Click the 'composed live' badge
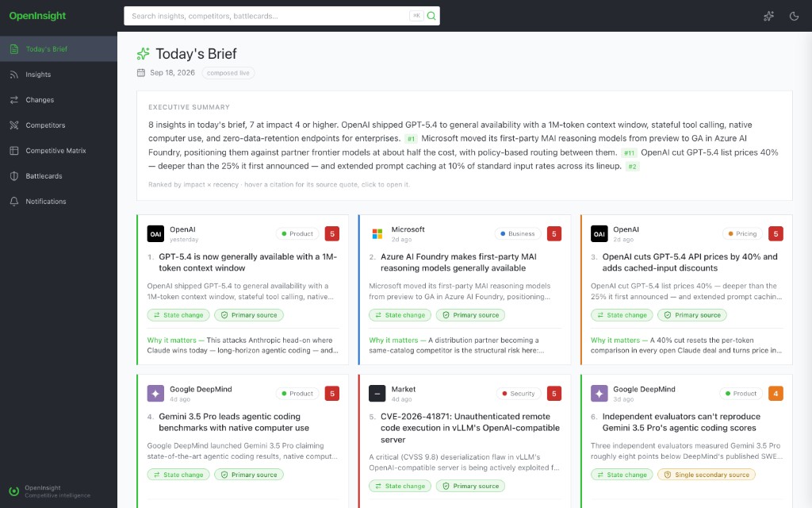This screenshot has height=508, width=812. pos(228,73)
